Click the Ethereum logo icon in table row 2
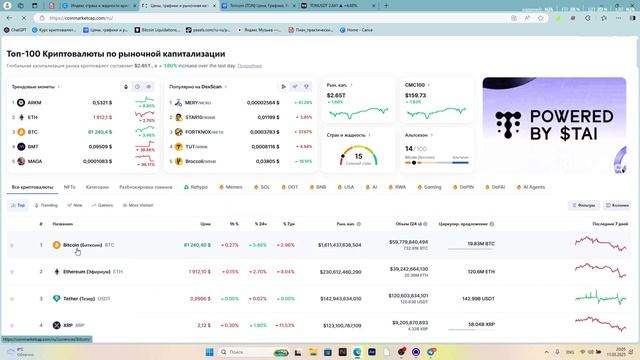Image resolution: width=640 pixels, height=360 pixels. coord(57,271)
